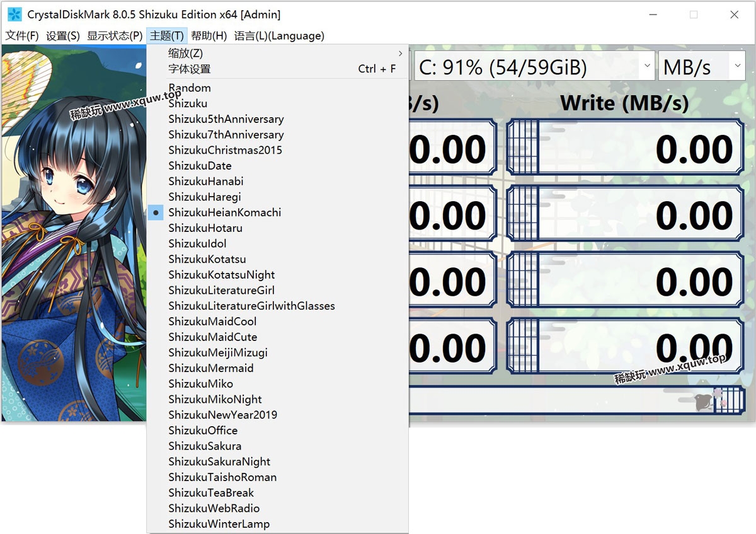Apply the ShizukuHaregi theme
Screen dimensions: 756x534
(x=278, y=197)
